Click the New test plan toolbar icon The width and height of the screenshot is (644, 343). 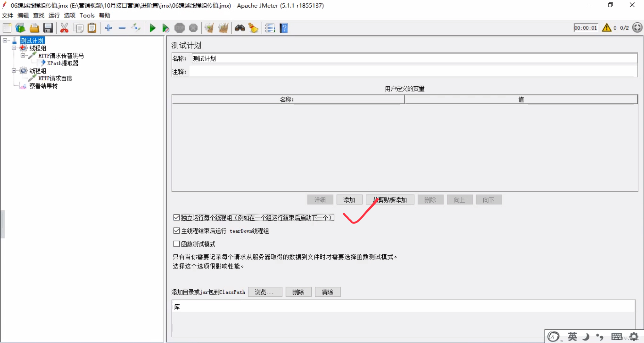click(7, 28)
